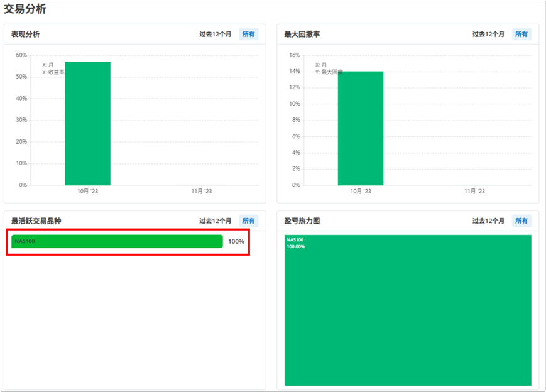Click the 最活跃交易品种 panel title
546x392 pixels.
[36, 221]
